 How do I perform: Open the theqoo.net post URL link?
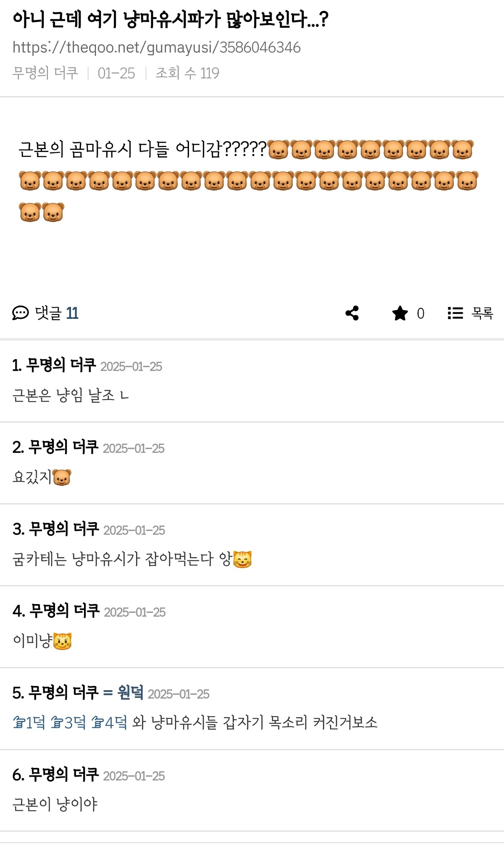157,47
